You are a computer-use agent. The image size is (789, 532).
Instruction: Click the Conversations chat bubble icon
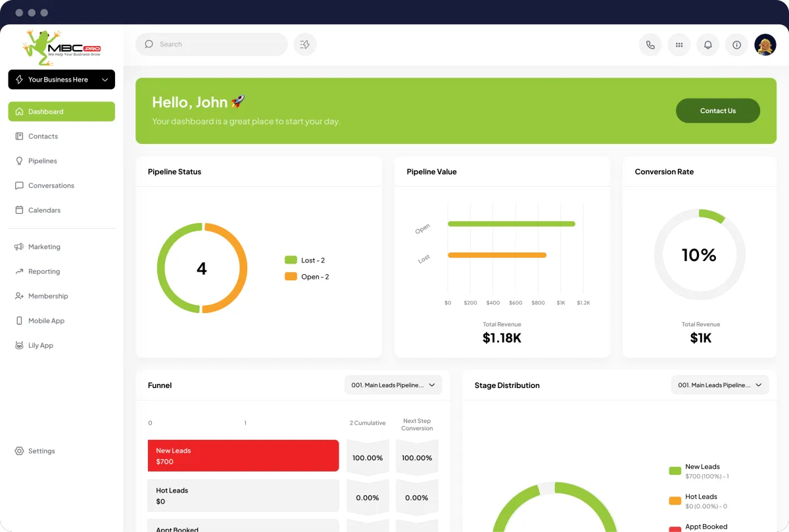point(19,185)
